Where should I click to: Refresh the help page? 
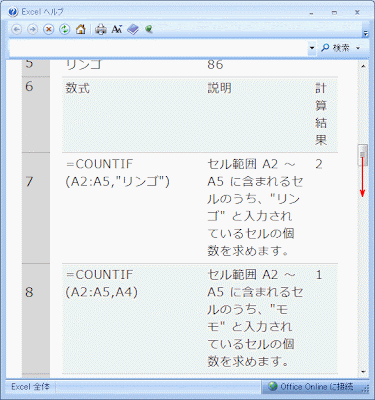point(65,30)
